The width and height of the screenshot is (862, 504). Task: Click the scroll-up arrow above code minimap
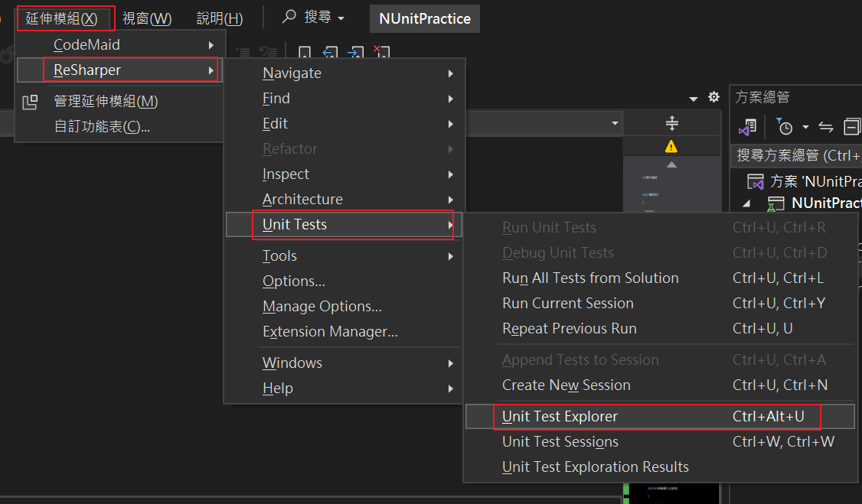(672, 164)
